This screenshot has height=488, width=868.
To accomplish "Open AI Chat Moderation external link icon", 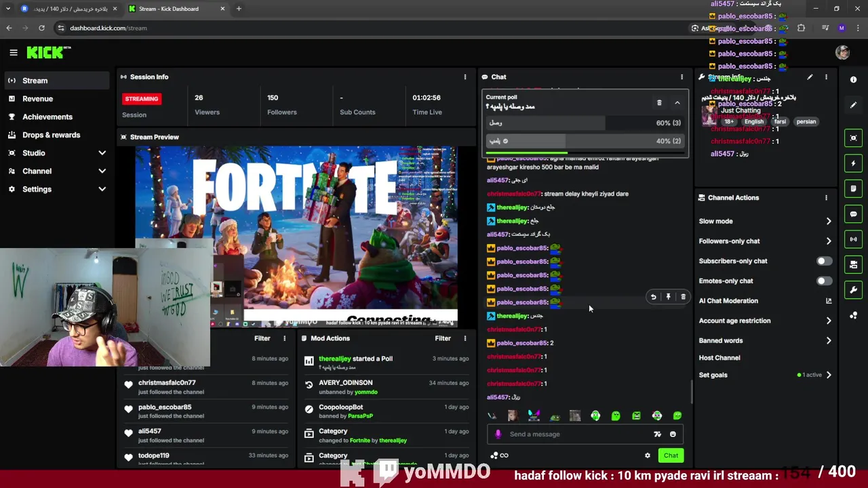I will [829, 301].
